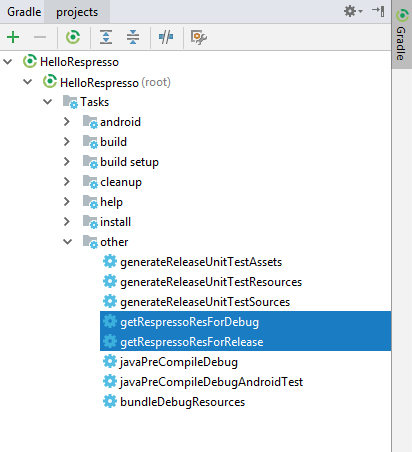Click gear icon of getRespressoResForRelease
Viewport: 412px width, 452px height.
tap(110, 341)
